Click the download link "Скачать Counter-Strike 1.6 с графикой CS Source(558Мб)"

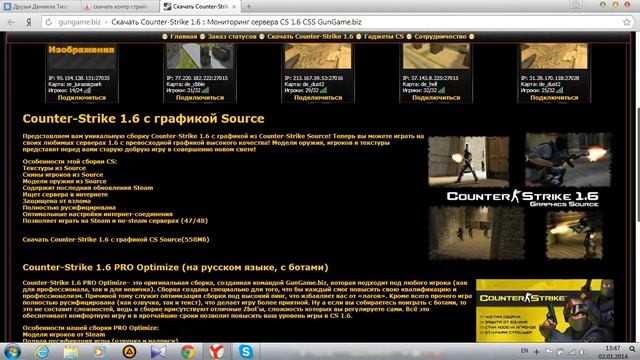tap(116, 240)
